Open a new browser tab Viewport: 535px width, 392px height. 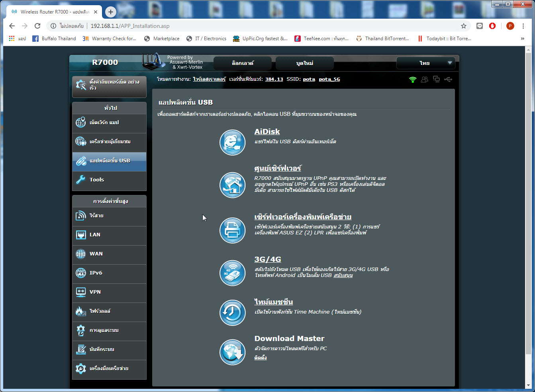coord(111,12)
